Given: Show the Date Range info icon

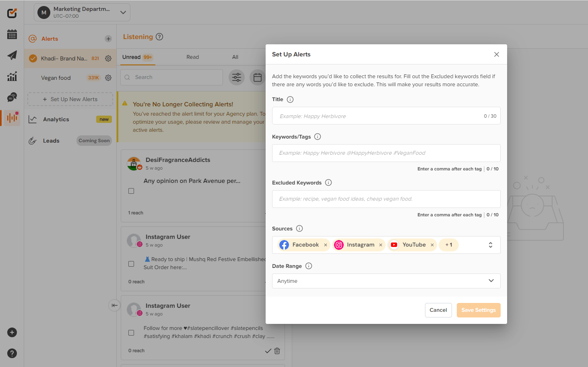Looking at the screenshot, I should pos(309,266).
